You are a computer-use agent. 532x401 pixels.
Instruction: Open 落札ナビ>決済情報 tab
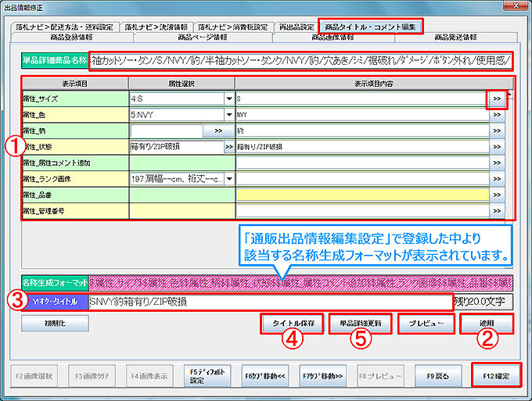click(156, 27)
